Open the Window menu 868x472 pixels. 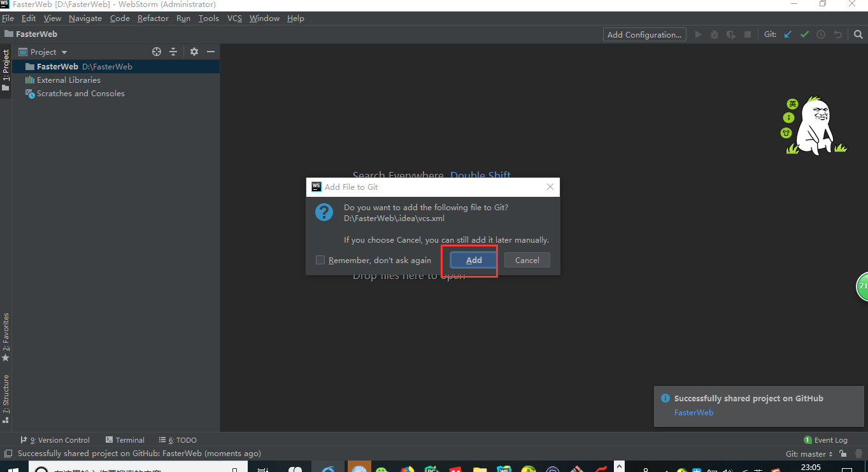coord(264,18)
